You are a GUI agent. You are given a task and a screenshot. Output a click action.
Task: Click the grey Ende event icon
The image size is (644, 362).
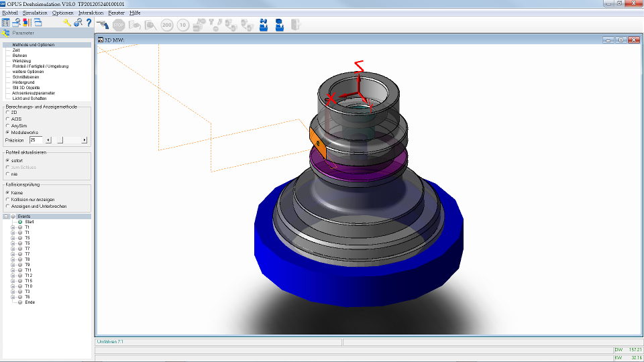(x=20, y=302)
